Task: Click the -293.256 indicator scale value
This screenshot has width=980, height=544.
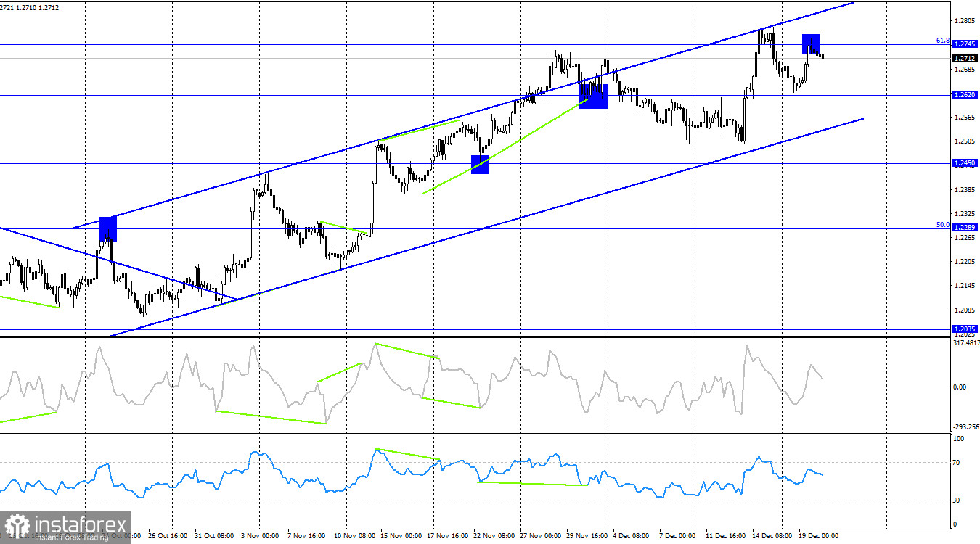Action: pos(966,427)
